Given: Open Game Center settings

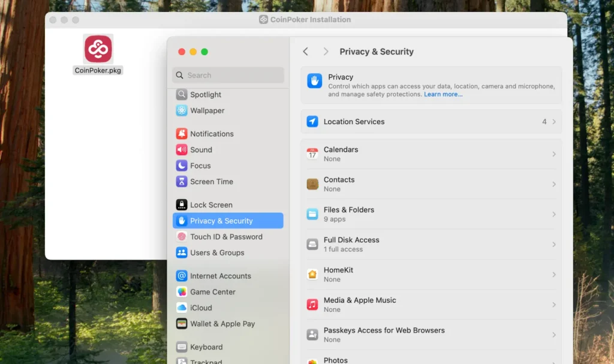Looking at the screenshot, I should pos(212,292).
